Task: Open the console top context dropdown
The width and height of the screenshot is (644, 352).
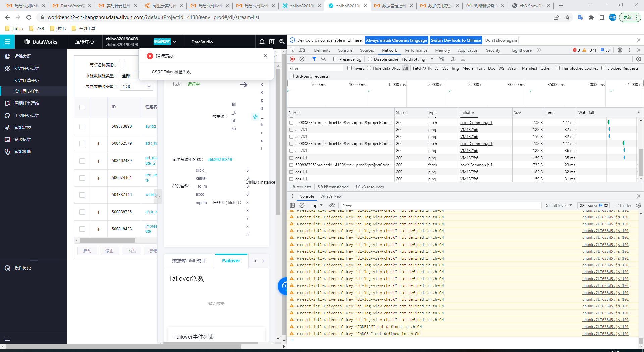Action: [x=317, y=205]
